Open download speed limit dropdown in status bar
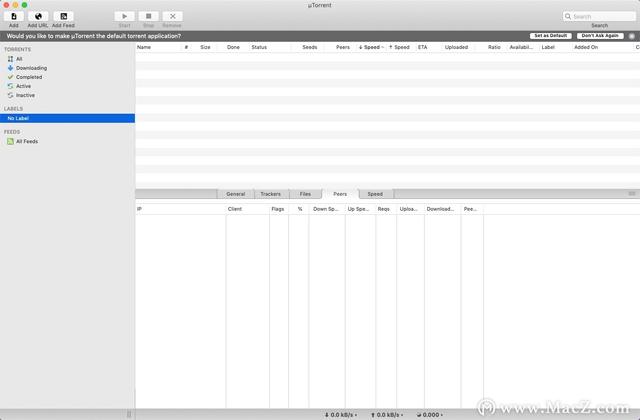The image size is (640, 420). (x=340, y=415)
